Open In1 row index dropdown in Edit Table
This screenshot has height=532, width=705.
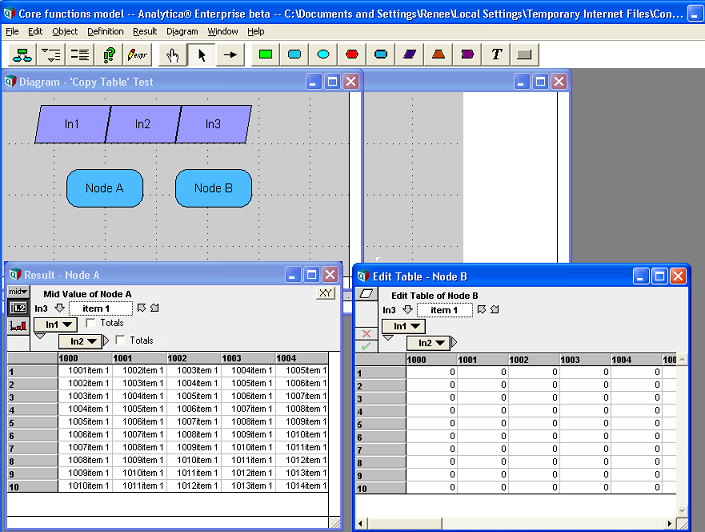[403, 326]
